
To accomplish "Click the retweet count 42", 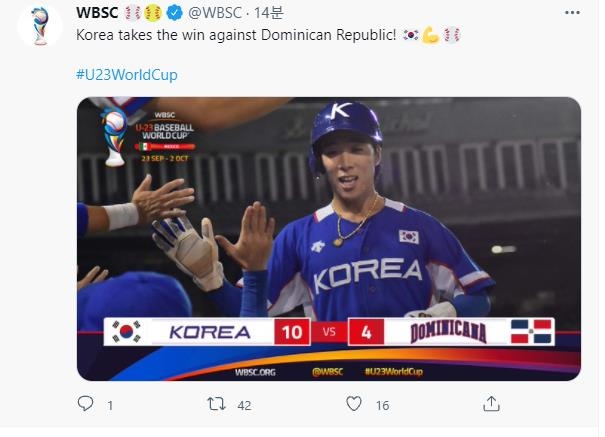I will [x=244, y=406].
